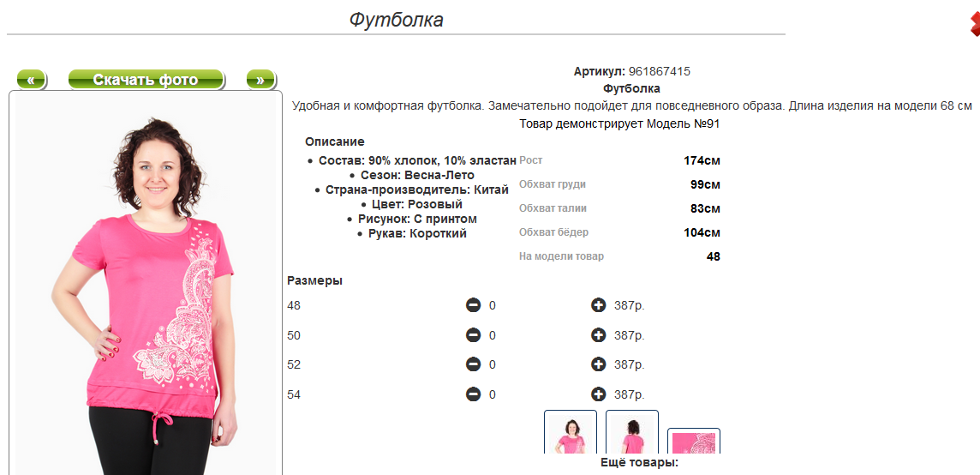This screenshot has width=980, height=475.
Task: Click the Состав: 90% хлопок line
Action: [418, 160]
